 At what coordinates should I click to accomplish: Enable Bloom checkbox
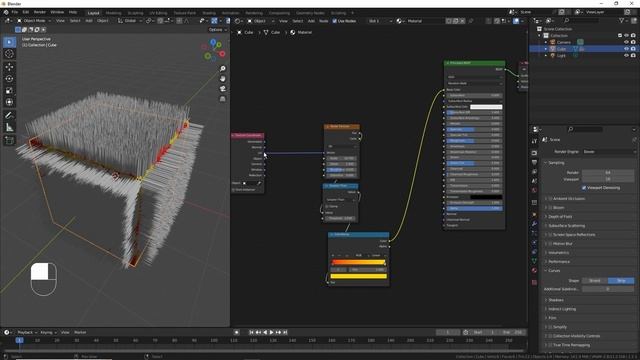pyautogui.click(x=550, y=208)
